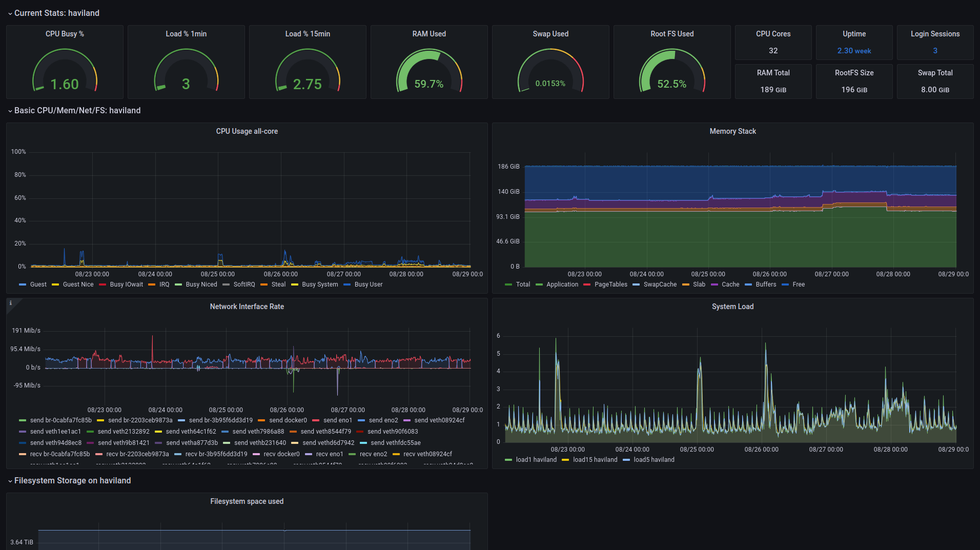Click the CPU Busy % gauge showing 1.60

point(65,71)
